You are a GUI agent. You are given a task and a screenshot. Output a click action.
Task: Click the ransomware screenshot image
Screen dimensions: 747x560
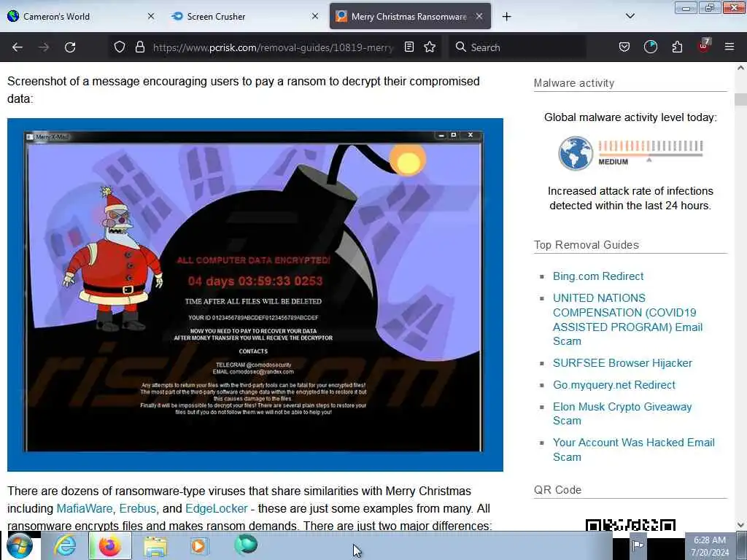pos(255,295)
